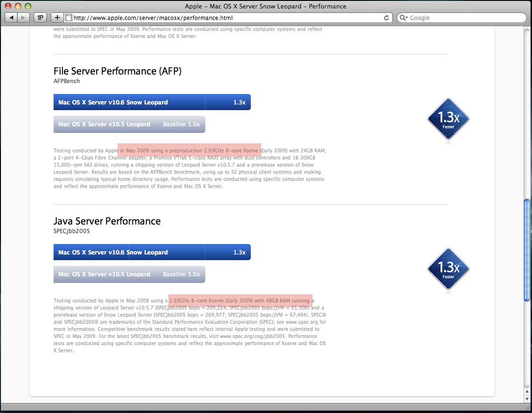This screenshot has width=532, height=413.
Task: Reload the page with the refresh icon
Action: (x=386, y=18)
